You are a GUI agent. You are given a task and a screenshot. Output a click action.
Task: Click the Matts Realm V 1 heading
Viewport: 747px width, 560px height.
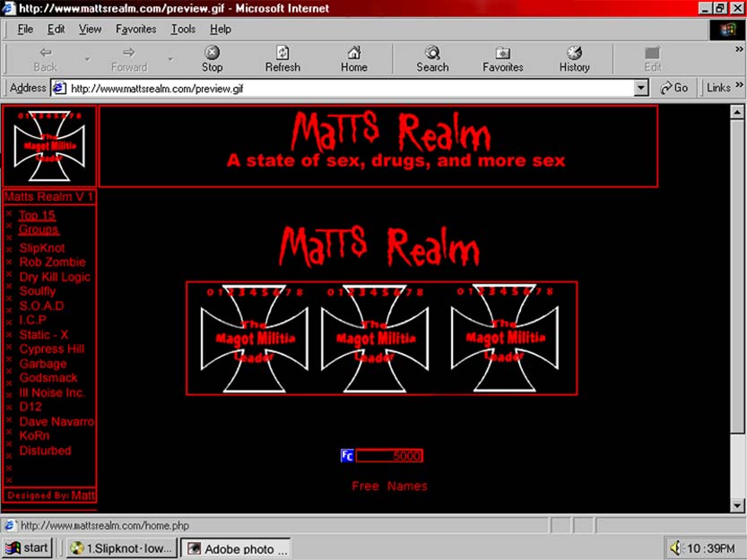click(49, 196)
